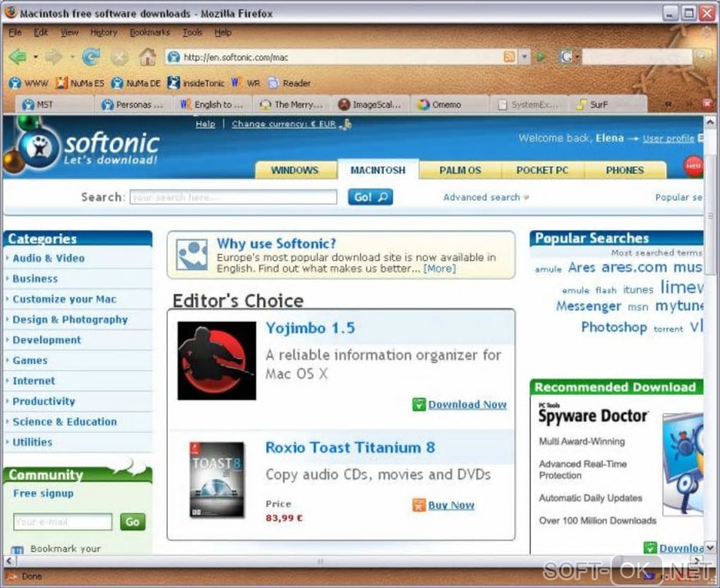Click the blue Go! search button
The width and height of the screenshot is (720, 588).
point(370,197)
